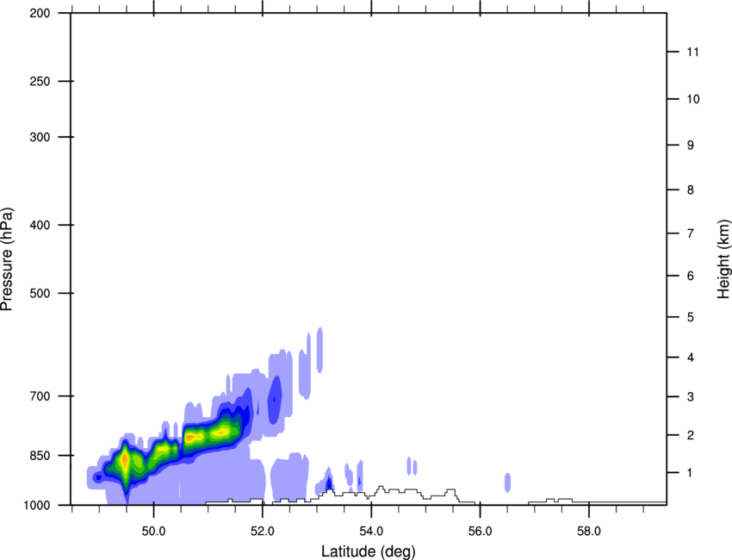Pick the 6 km height label

[691, 276]
